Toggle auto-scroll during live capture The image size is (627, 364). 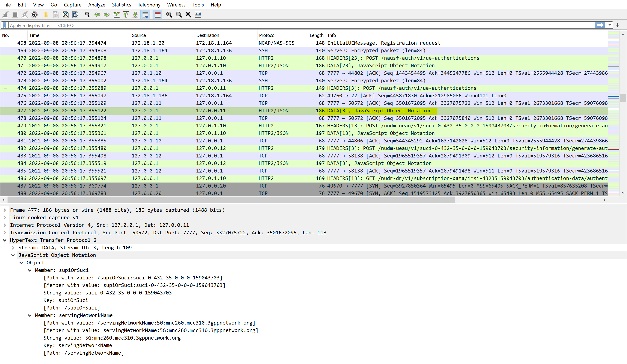(x=145, y=15)
